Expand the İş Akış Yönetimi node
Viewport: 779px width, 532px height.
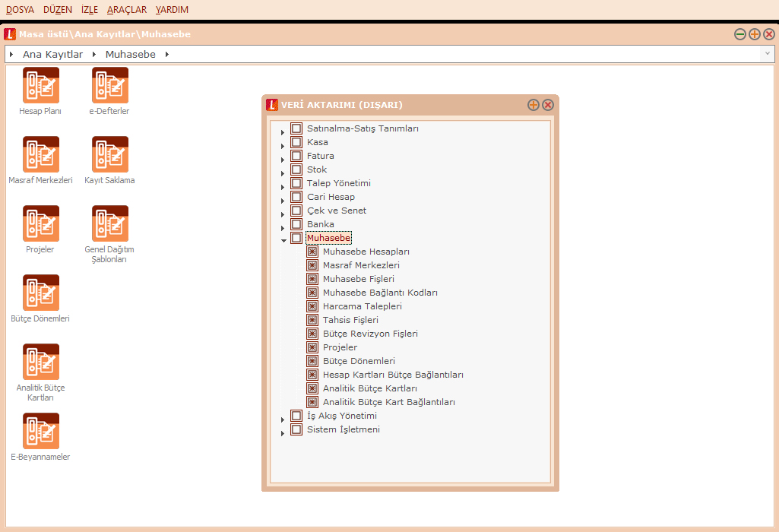pos(282,420)
